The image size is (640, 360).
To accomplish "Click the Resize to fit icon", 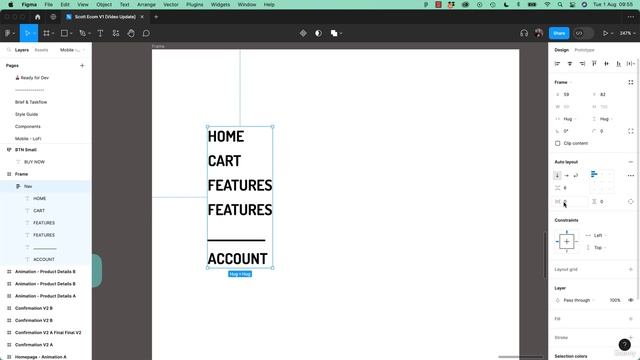I will point(631,82).
